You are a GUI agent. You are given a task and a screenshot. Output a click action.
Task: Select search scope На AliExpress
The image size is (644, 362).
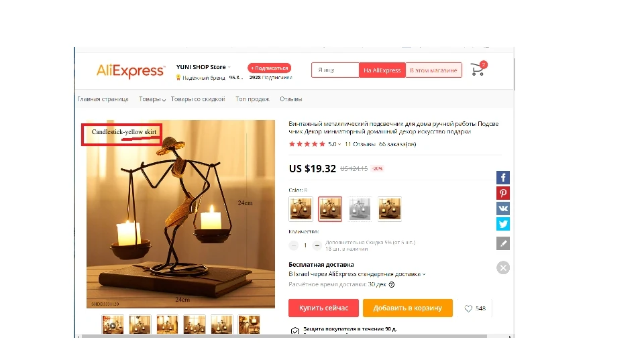(382, 70)
